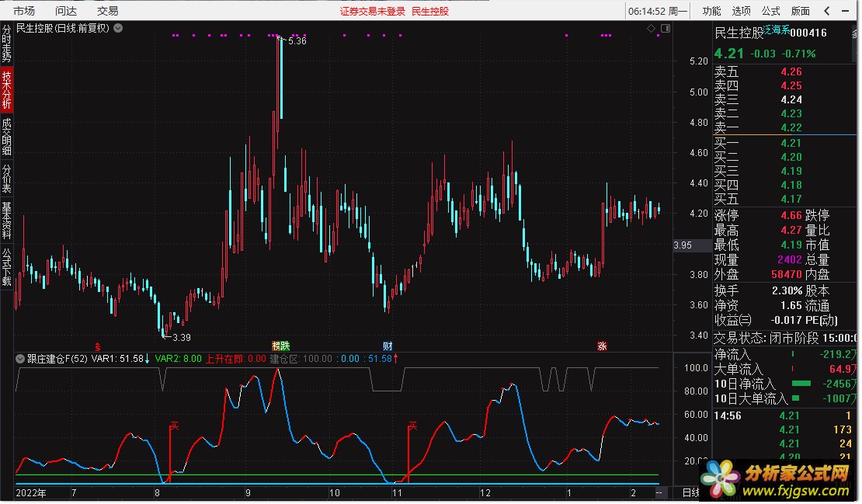Click the 涨 event marker
Image resolution: width=862 pixels, height=504 pixels.
pyautogui.click(x=602, y=346)
